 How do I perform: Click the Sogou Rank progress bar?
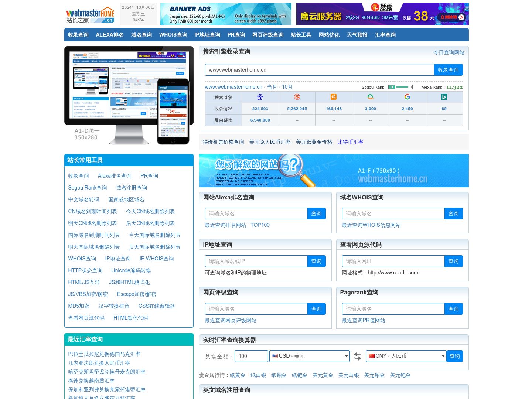coord(400,87)
